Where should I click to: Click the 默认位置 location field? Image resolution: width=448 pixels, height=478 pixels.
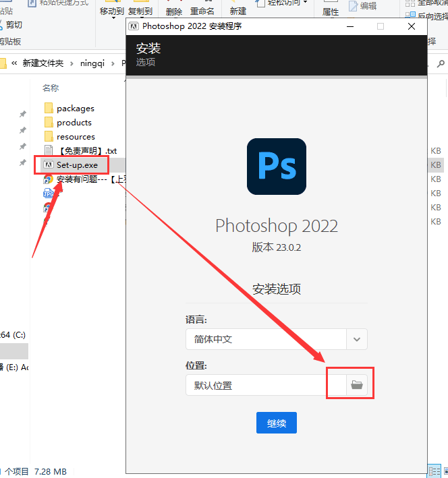click(x=266, y=385)
